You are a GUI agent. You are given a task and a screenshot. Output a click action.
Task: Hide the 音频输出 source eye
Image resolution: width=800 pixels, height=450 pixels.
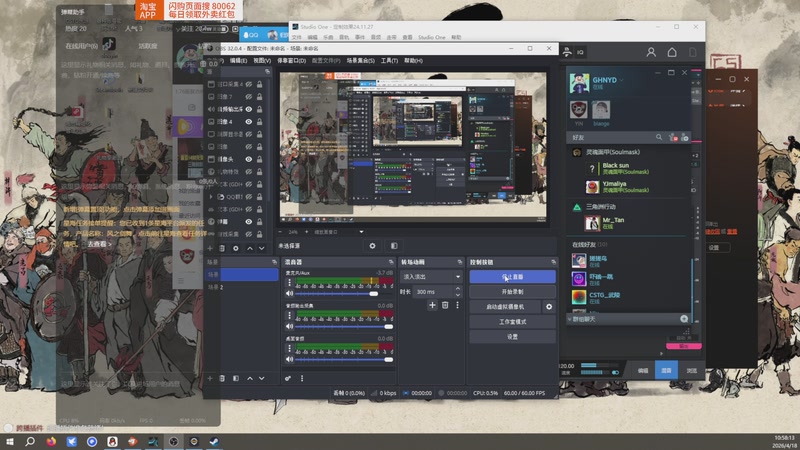pos(248,109)
